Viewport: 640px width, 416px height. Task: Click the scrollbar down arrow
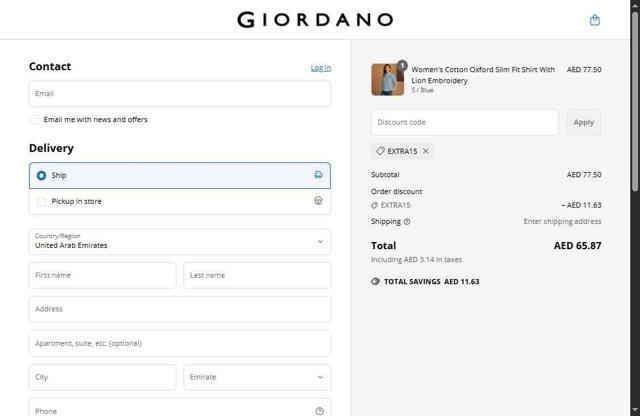pyautogui.click(x=635, y=410)
